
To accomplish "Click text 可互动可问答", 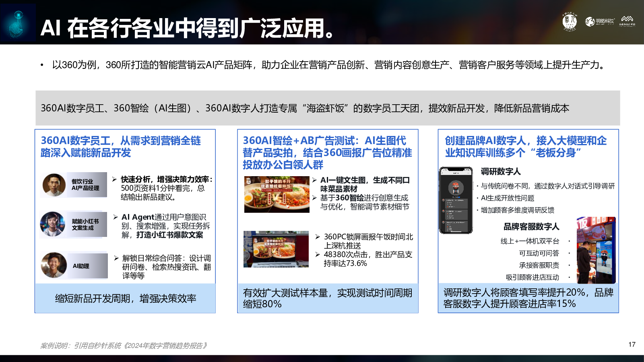I will (539, 253).
